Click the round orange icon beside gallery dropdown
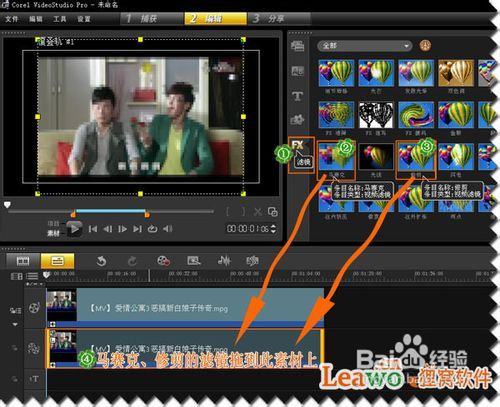500x407 pixels. [425, 45]
